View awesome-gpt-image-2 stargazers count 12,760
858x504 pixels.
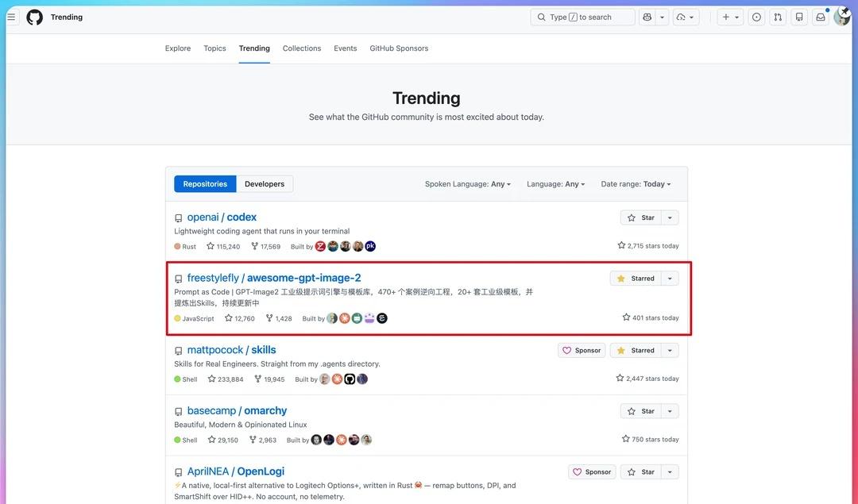(x=240, y=318)
